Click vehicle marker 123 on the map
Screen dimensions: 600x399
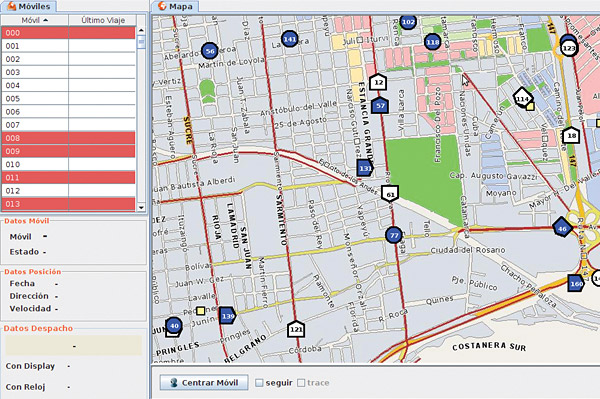pos(569,48)
